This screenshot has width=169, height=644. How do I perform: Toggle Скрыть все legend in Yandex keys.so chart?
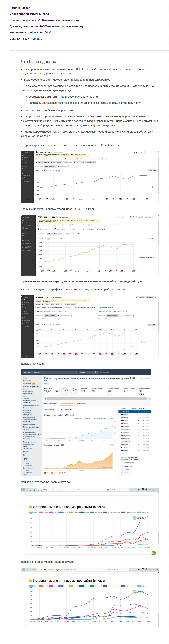(143, 586)
